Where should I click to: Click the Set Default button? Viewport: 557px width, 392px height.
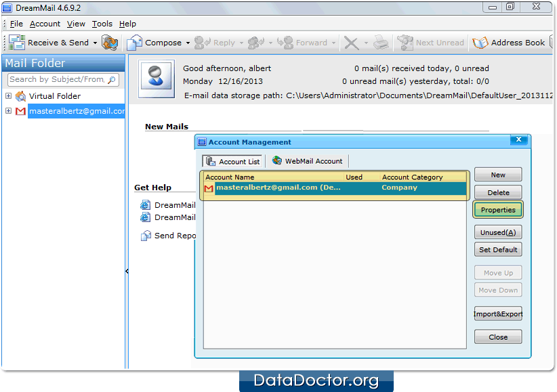click(x=498, y=250)
